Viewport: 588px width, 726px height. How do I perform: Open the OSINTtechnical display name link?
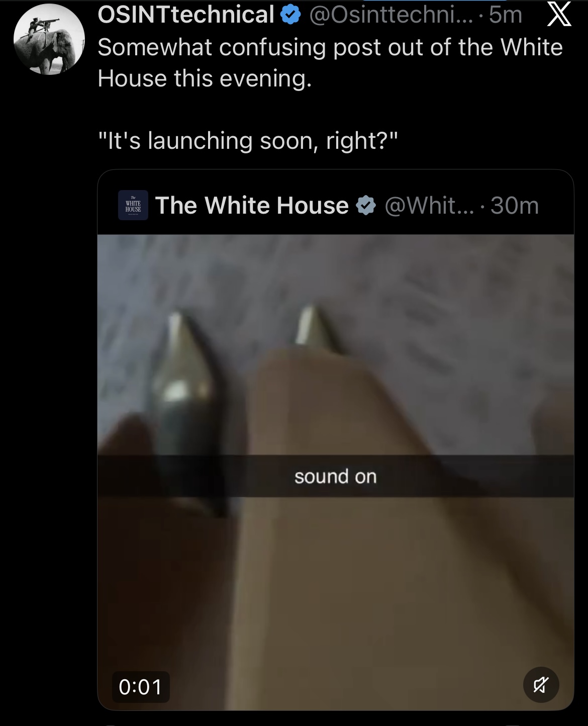coord(186,15)
